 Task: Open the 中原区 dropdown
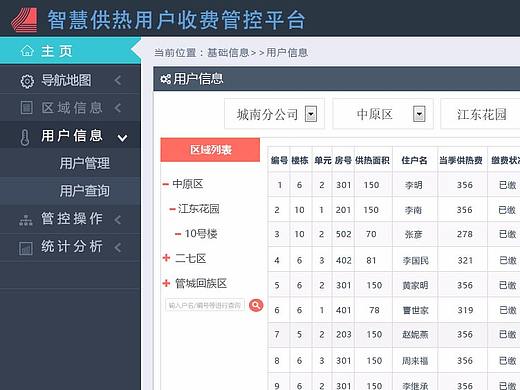[x=383, y=114]
